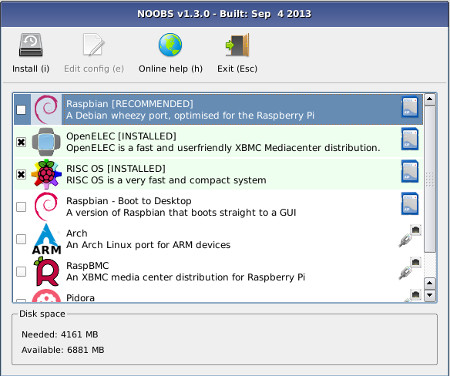Click the Arch ARM logo icon

coord(46,239)
